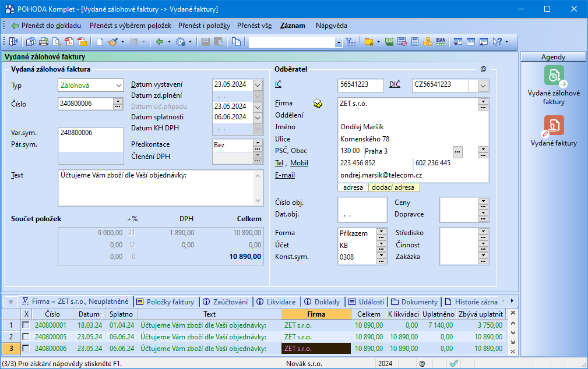The height and width of the screenshot is (369, 588).
Task: Open the DIČ field dropdown
Action: click(483, 86)
